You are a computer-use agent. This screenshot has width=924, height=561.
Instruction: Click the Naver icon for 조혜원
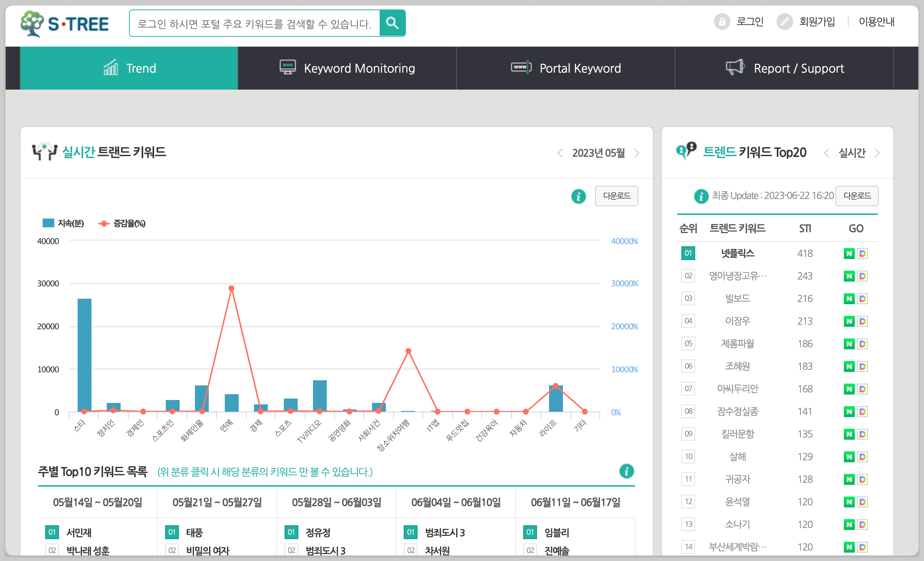pos(849,367)
